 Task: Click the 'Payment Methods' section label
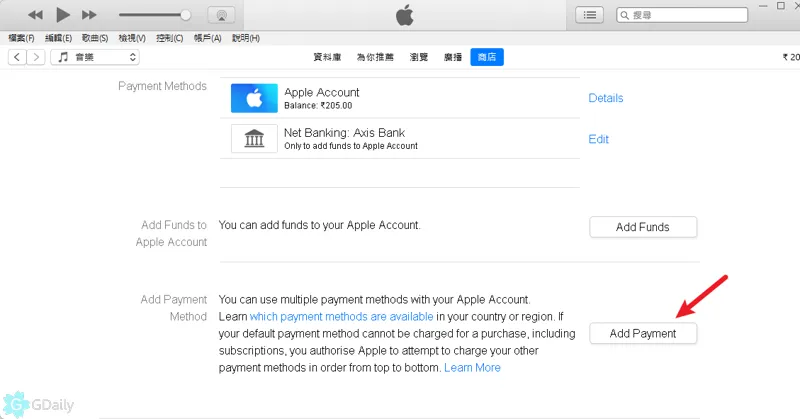click(x=162, y=86)
